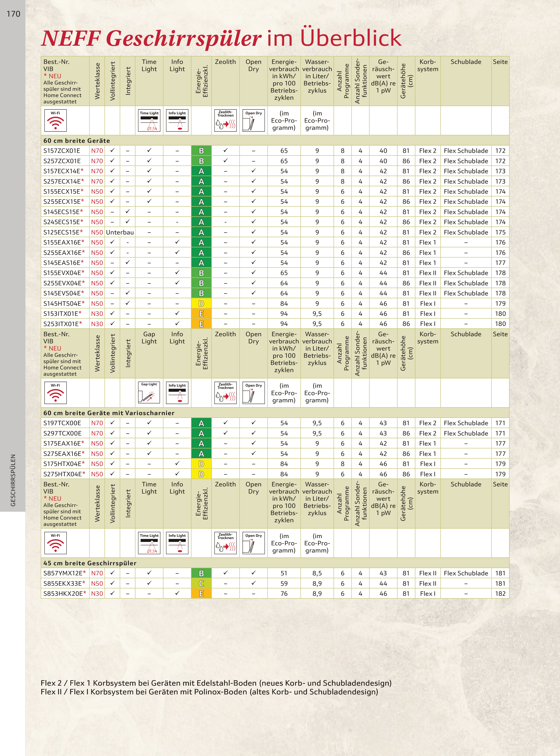Click the first Open Dry icon

254,121
